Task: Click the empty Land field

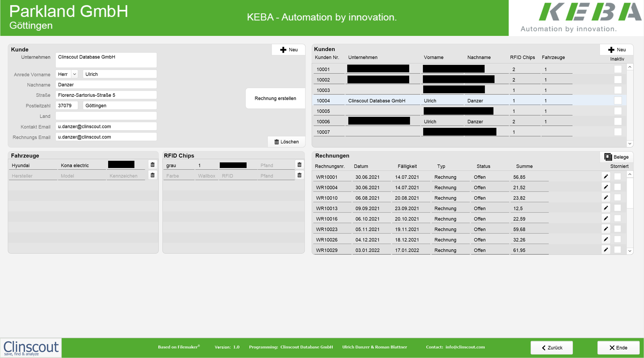Action: point(106,116)
